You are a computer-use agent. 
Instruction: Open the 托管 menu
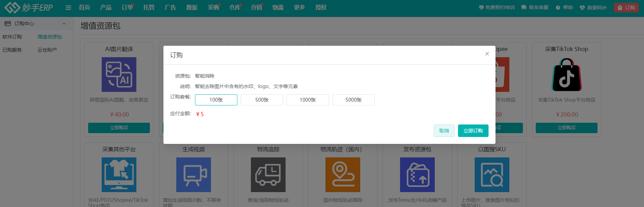149,8
